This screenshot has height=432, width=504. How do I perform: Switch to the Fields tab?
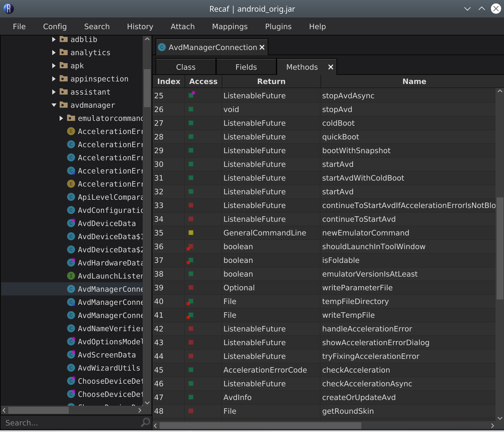(x=246, y=67)
